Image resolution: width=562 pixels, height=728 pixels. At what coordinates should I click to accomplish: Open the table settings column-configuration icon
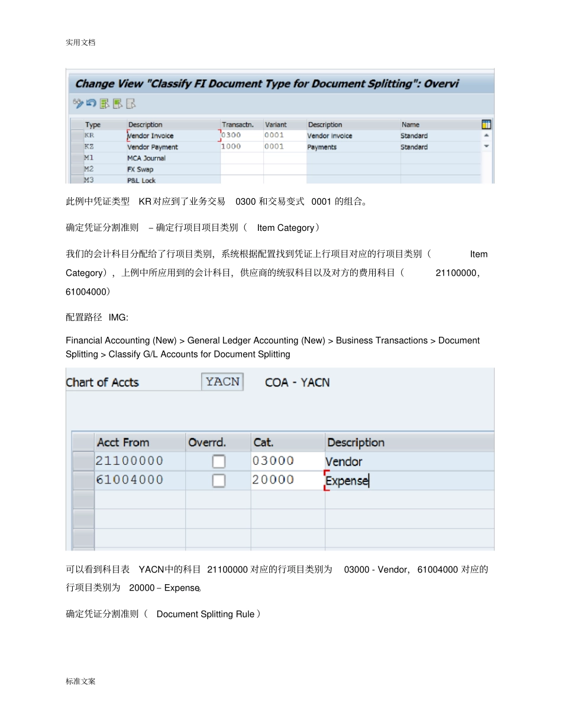486,124
